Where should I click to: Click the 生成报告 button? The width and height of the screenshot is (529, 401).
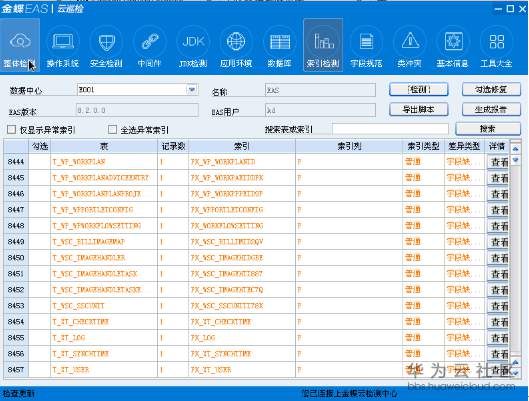(491, 109)
